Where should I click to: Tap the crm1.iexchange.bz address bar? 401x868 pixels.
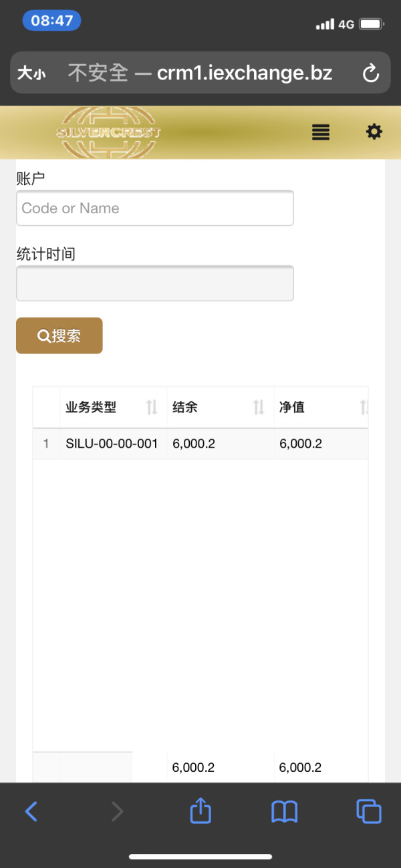pos(200,73)
